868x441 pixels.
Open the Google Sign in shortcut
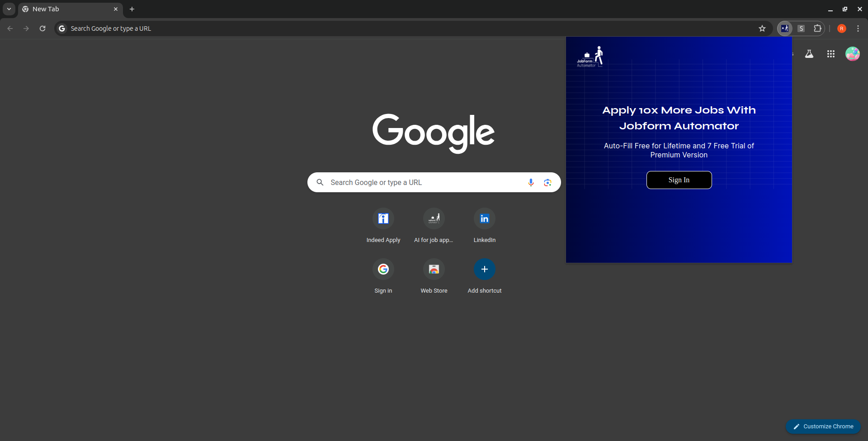tap(383, 277)
